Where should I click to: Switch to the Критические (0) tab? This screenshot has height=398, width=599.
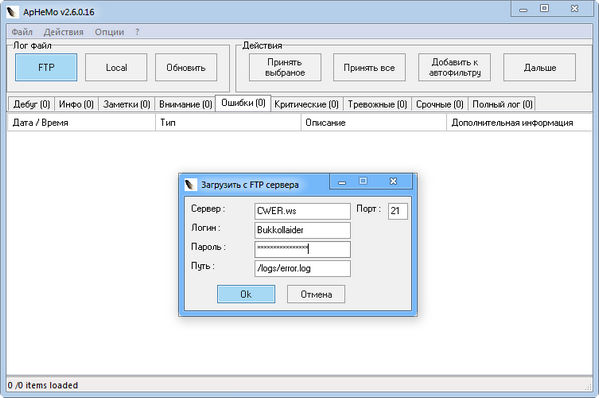(306, 104)
